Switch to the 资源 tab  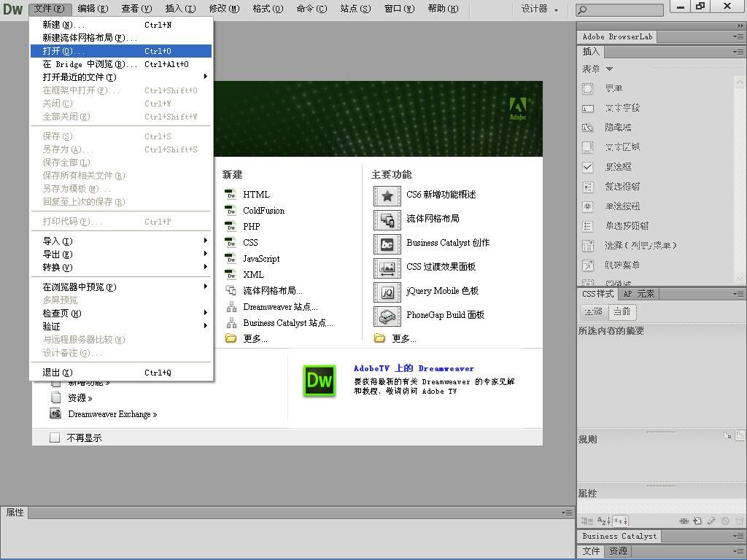[x=618, y=551]
